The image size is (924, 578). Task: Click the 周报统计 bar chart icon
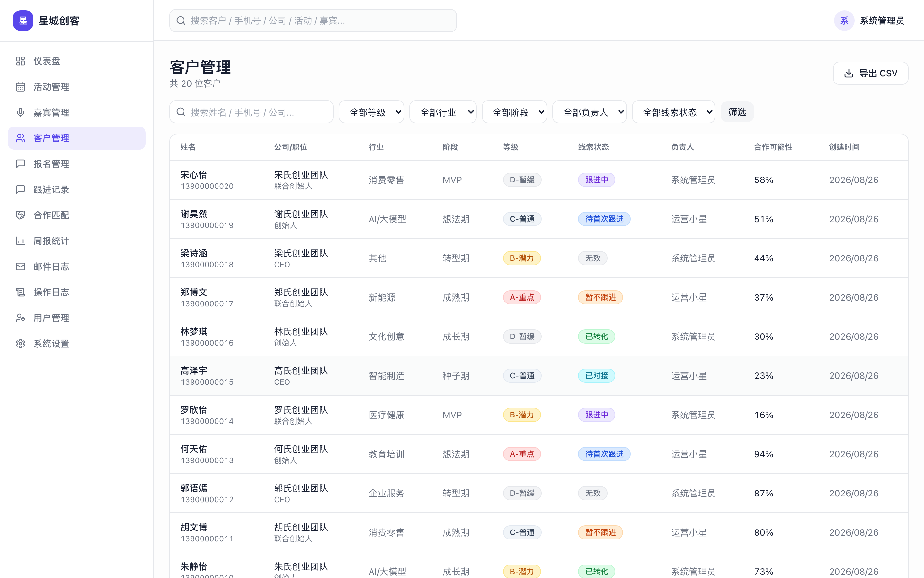point(21,241)
